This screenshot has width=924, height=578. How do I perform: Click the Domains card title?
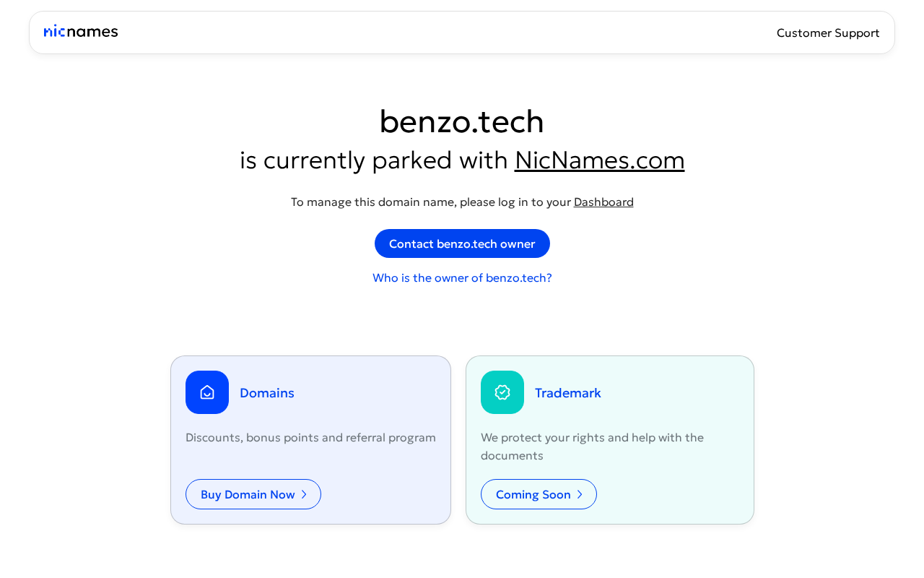[267, 393]
